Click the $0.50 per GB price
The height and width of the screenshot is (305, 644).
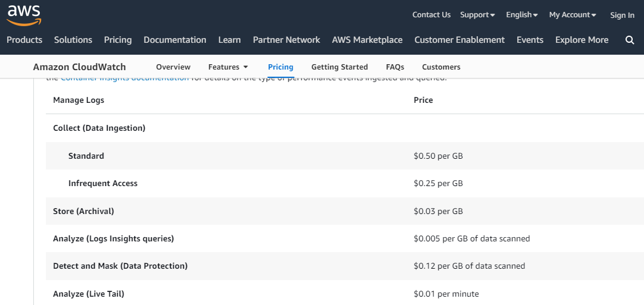click(x=438, y=156)
